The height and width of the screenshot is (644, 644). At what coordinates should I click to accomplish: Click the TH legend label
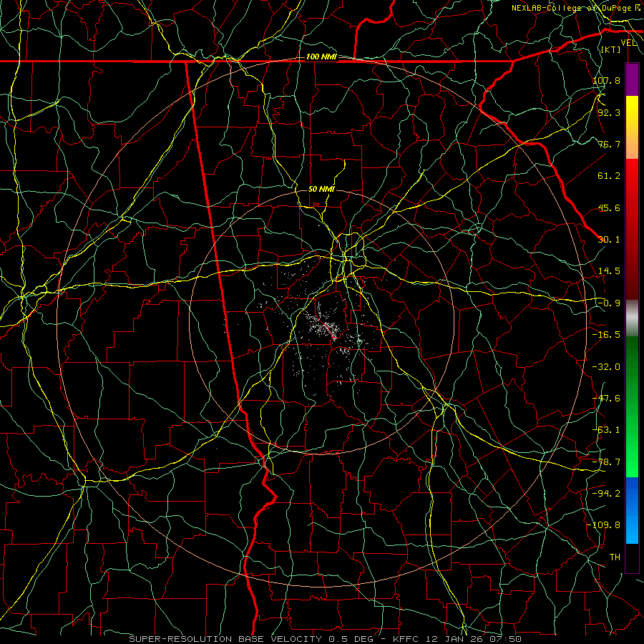(x=615, y=557)
